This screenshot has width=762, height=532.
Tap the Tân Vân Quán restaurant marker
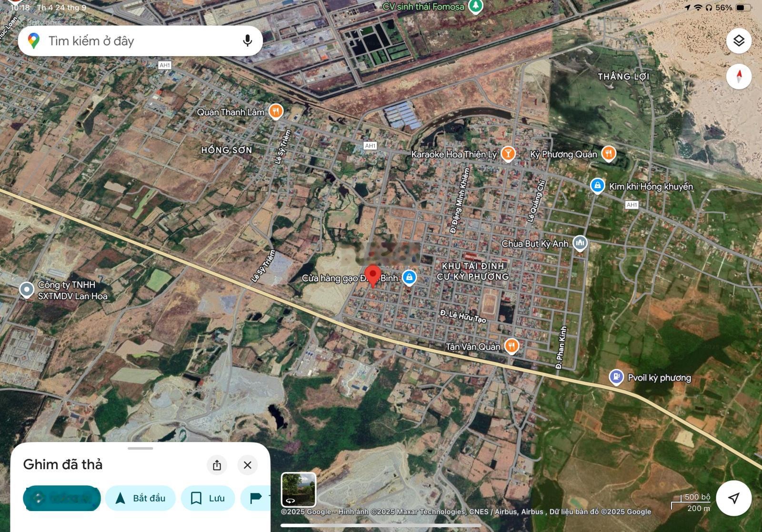click(511, 346)
